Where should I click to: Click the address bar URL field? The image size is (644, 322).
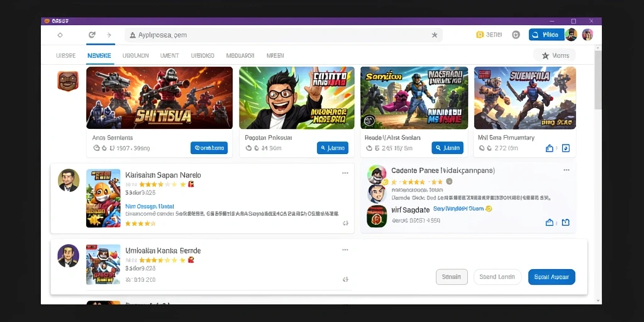[284, 35]
